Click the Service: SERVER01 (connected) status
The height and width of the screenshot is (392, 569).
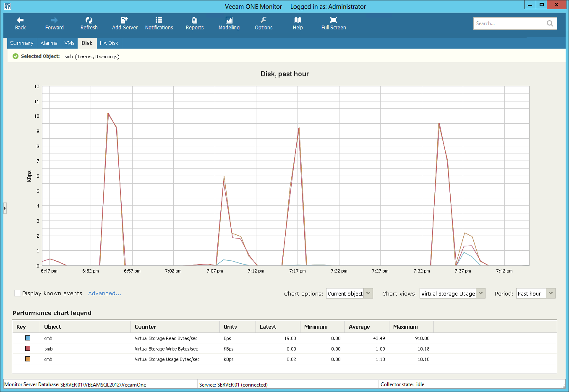[233, 384]
